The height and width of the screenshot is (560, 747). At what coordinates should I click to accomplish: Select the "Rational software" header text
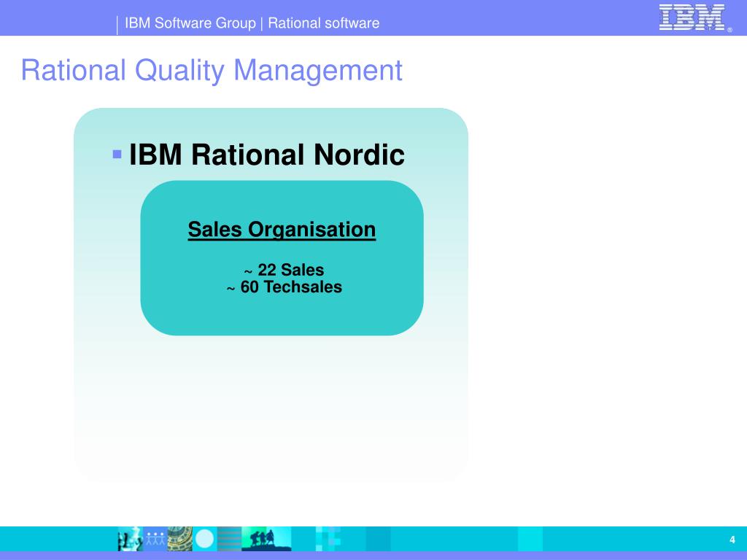click(323, 23)
